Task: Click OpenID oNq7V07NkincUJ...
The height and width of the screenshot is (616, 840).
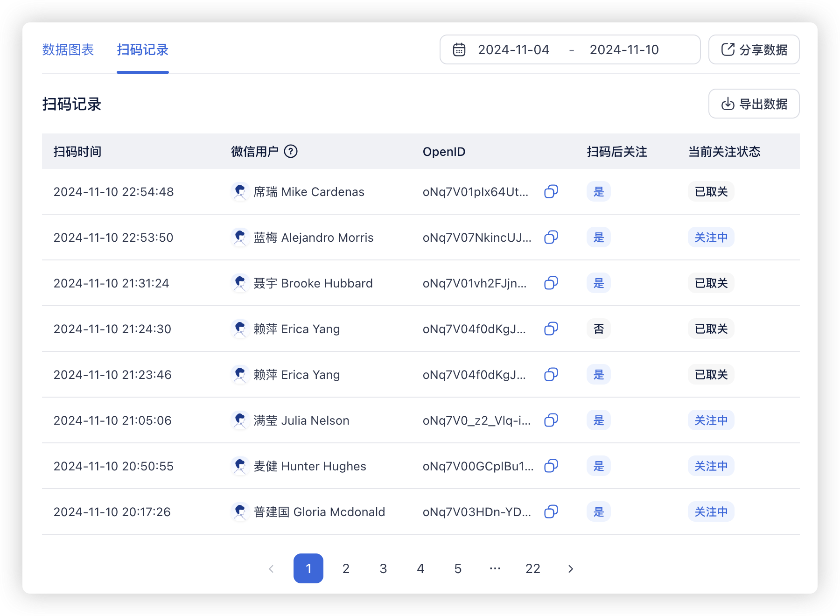Action: pyautogui.click(x=477, y=237)
